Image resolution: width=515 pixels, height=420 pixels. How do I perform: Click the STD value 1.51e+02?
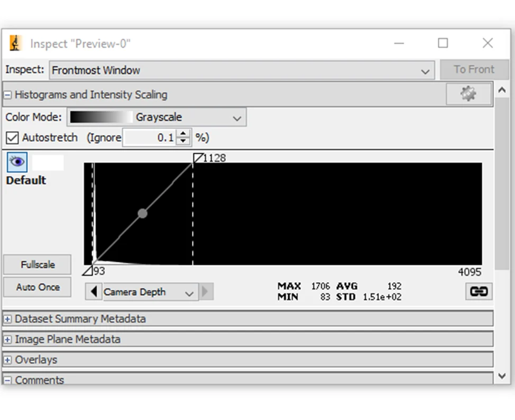click(x=382, y=297)
